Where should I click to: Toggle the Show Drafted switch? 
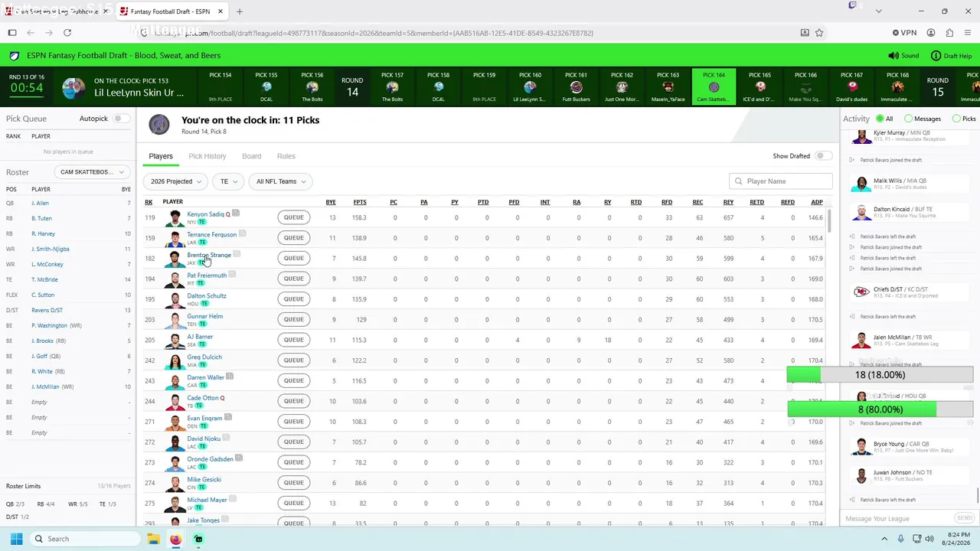coord(823,156)
